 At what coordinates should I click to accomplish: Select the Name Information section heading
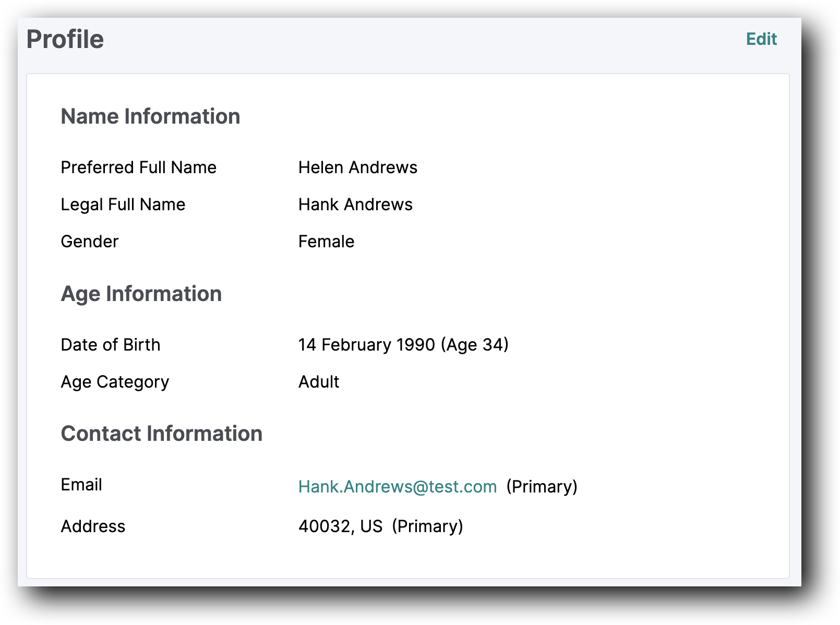pos(150,116)
